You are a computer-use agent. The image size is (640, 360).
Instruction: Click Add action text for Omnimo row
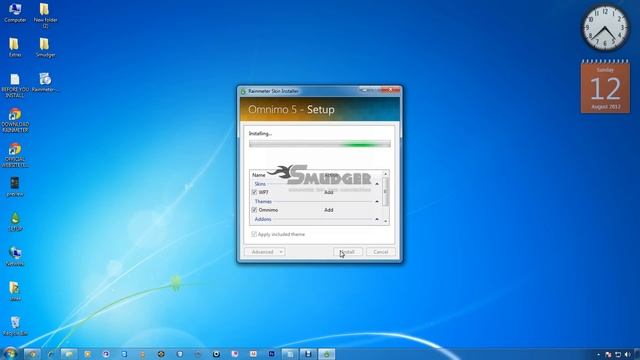329,210
